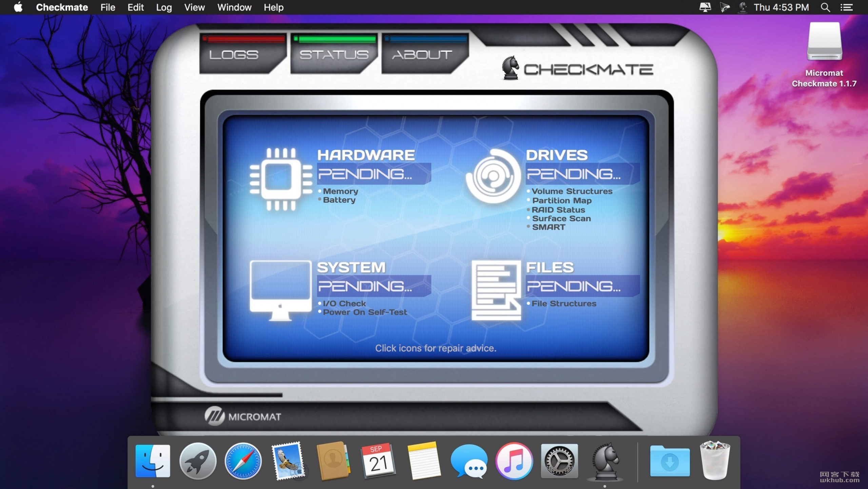Screen dimensions: 868x489
Task: Open the Apple menu
Action: (18, 7)
